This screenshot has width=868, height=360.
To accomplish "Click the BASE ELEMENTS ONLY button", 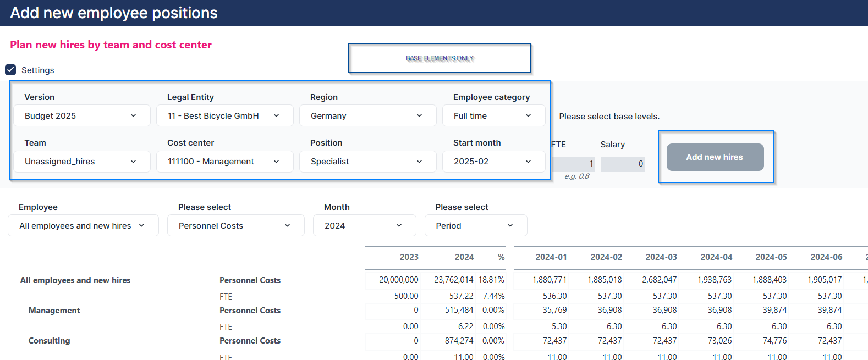I will click(x=440, y=58).
